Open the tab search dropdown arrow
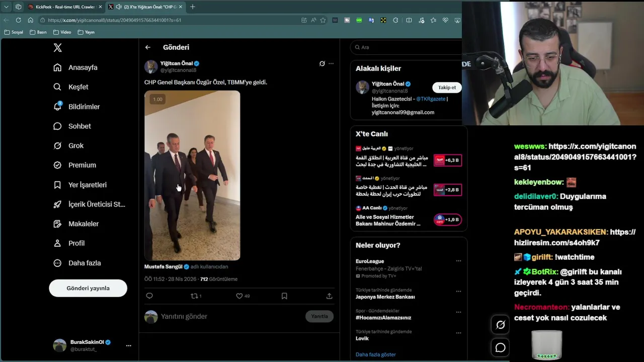The height and width of the screenshot is (362, 644). tap(6, 7)
